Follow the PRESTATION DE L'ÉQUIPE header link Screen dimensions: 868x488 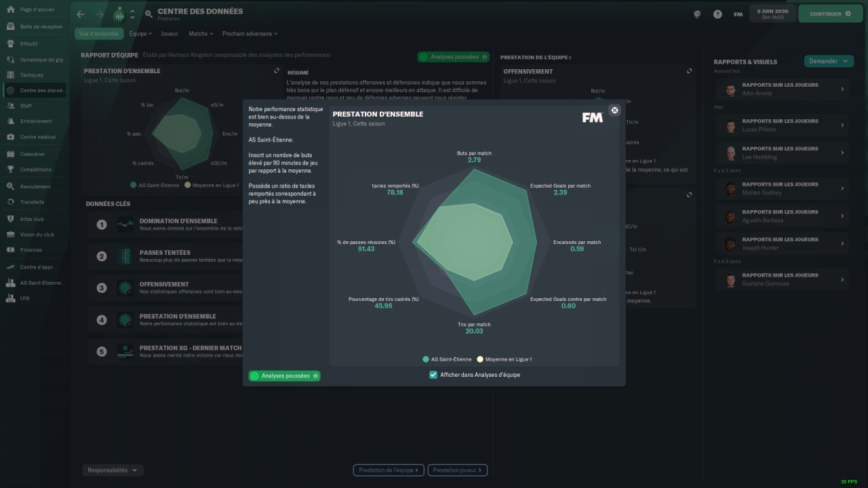536,58
